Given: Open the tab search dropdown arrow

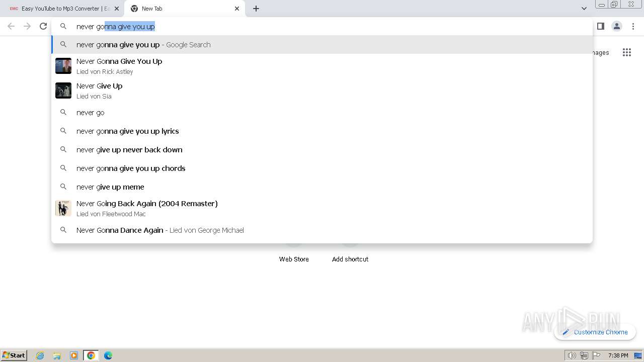Looking at the screenshot, I should click(x=584, y=9).
